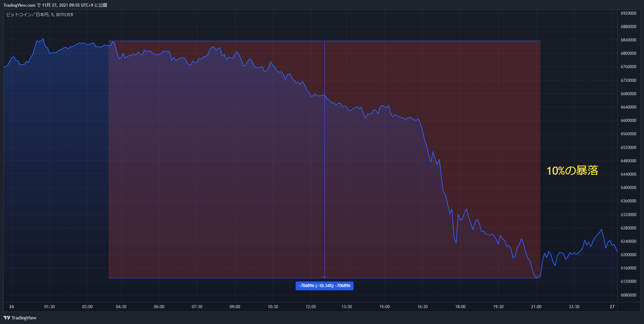
Task: Click the 13:30 time axis label
Action: tap(347, 307)
